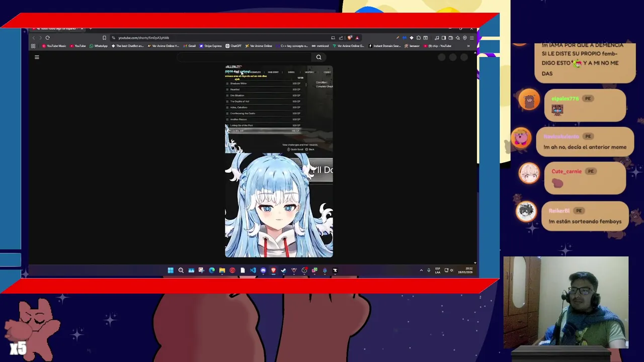Open The best ChatBot bookmark
The width and height of the screenshot is (644, 362).
pyautogui.click(x=128, y=46)
